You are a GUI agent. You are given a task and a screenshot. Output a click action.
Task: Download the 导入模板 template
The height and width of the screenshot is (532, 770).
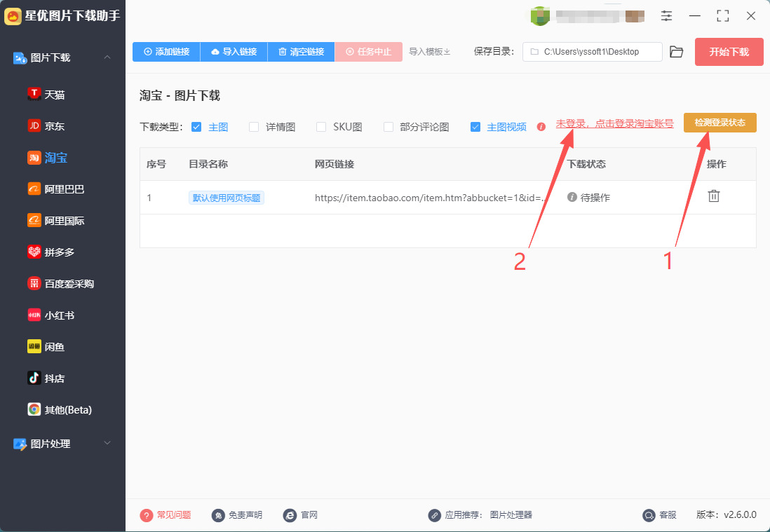click(x=430, y=52)
